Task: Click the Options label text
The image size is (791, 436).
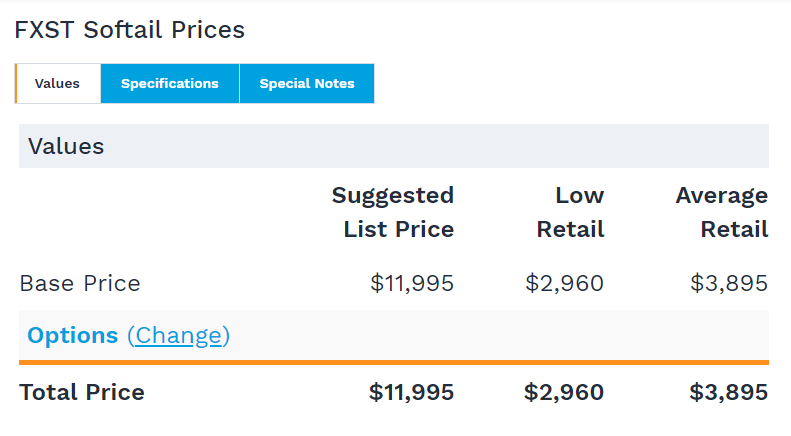Action: tap(72, 336)
